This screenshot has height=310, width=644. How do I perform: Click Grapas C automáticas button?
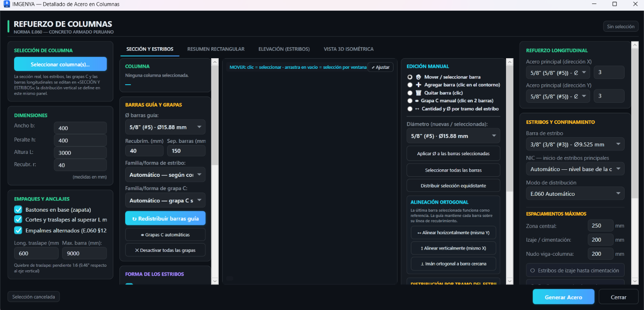[x=165, y=235]
